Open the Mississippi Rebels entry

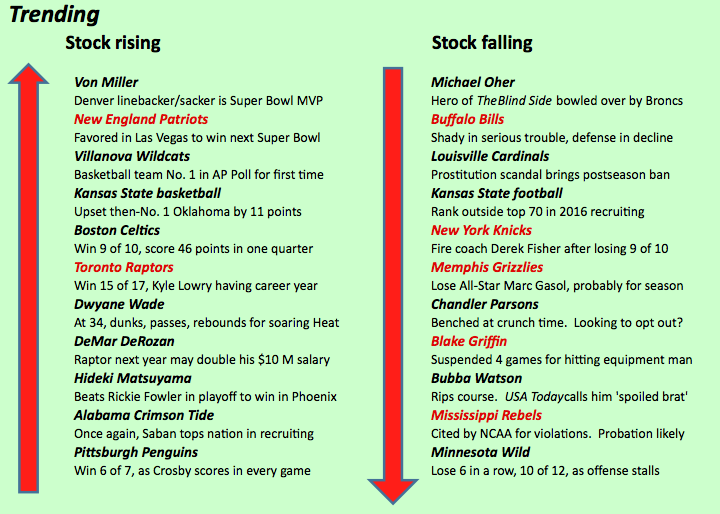(486, 415)
